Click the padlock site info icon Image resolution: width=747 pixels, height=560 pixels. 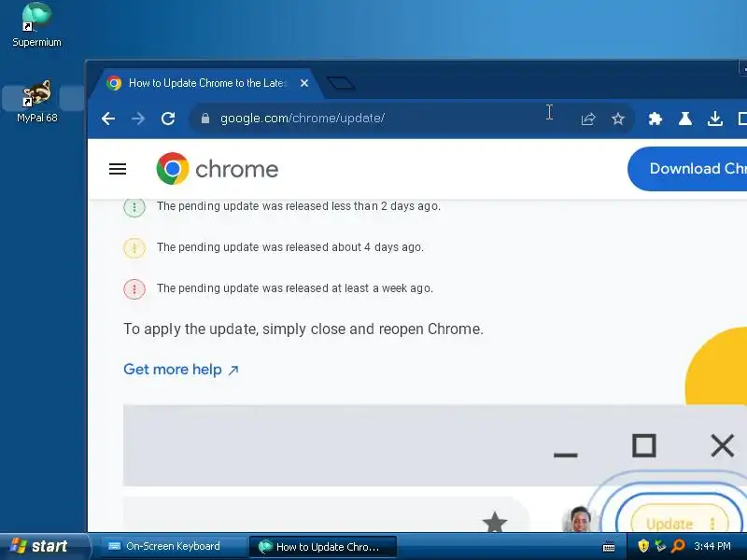tap(205, 119)
